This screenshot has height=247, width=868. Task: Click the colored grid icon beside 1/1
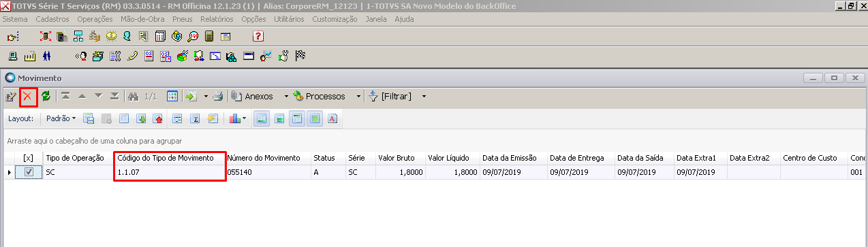(x=172, y=96)
